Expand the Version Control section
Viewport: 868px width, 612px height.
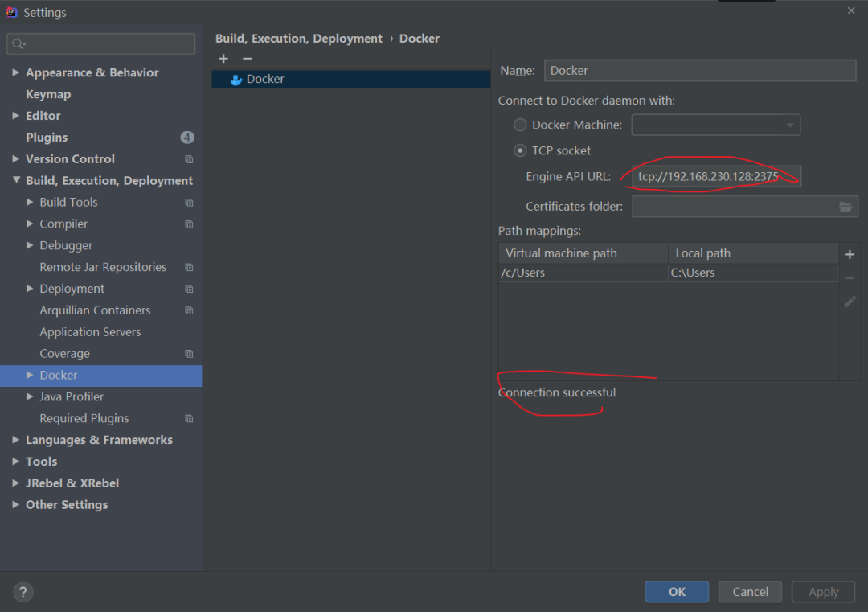coord(15,159)
